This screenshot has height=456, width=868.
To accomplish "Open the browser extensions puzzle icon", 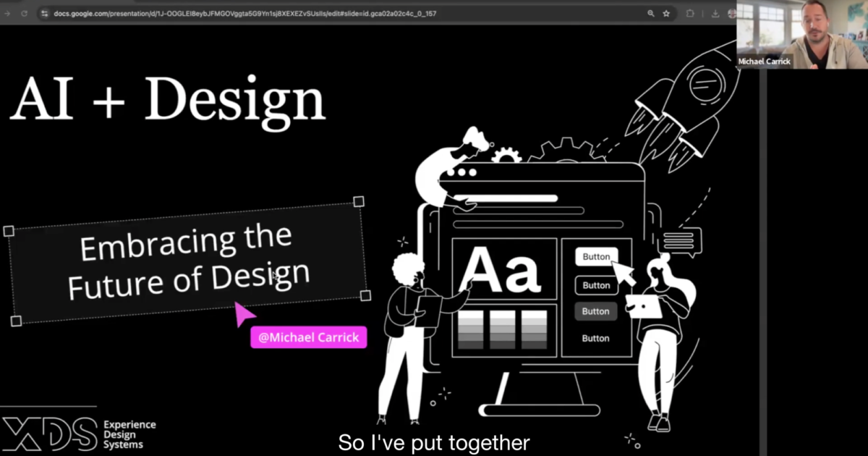I will 691,13.
